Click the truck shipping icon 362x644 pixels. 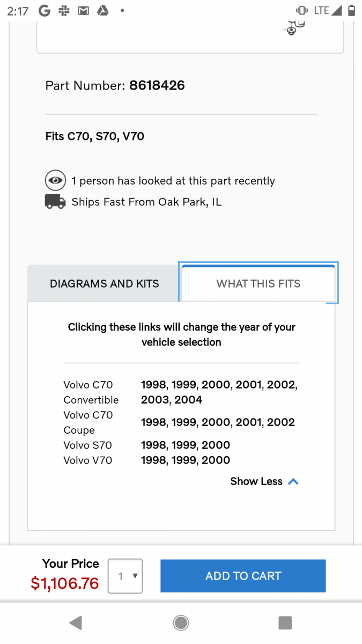[x=55, y=202]
